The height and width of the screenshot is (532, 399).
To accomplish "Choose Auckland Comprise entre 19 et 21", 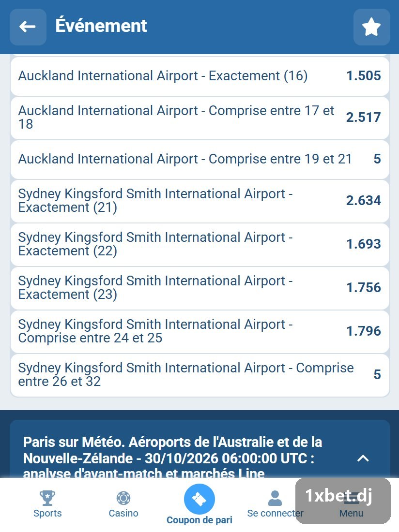I will [x=199, y=160].
